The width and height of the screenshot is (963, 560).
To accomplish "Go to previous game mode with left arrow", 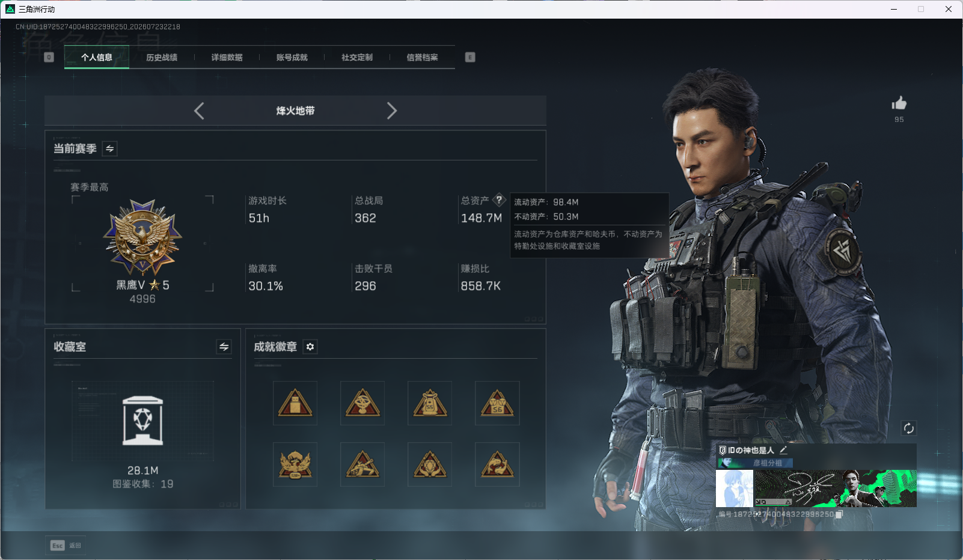I will tap(199, 111).
